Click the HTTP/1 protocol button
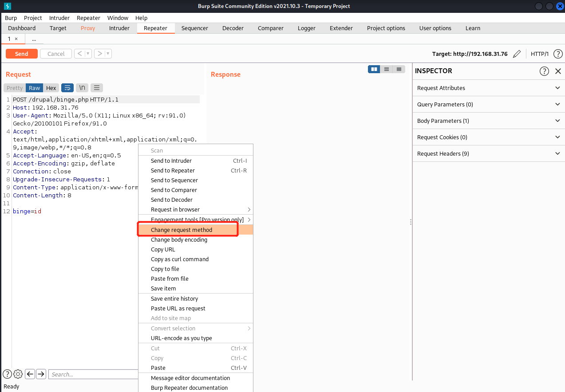565x392 pixels. click(540, 54)
